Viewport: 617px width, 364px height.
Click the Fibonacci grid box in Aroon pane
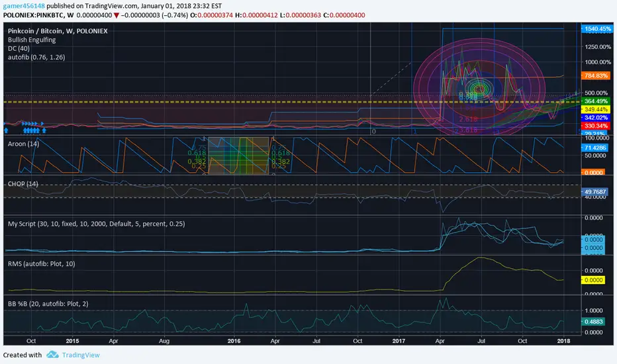[x=238, y=156]
